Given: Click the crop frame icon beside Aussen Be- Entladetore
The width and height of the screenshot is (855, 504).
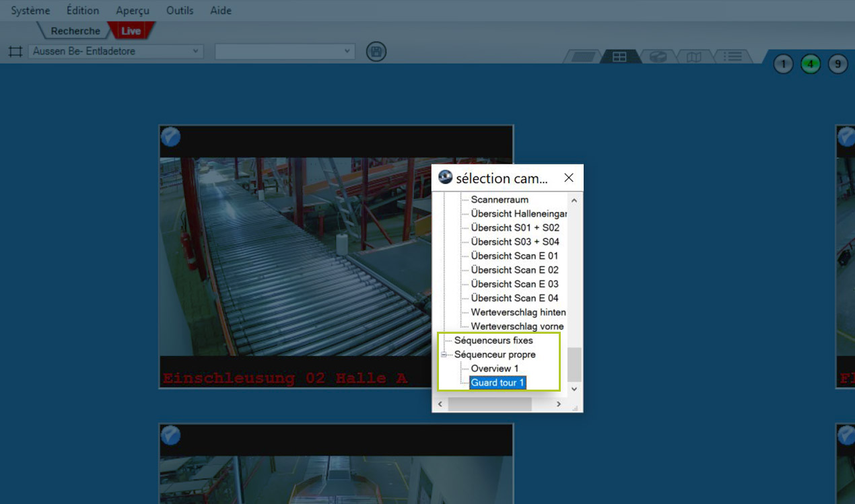Looking at the screenshot, I should [x=15, y=51].
